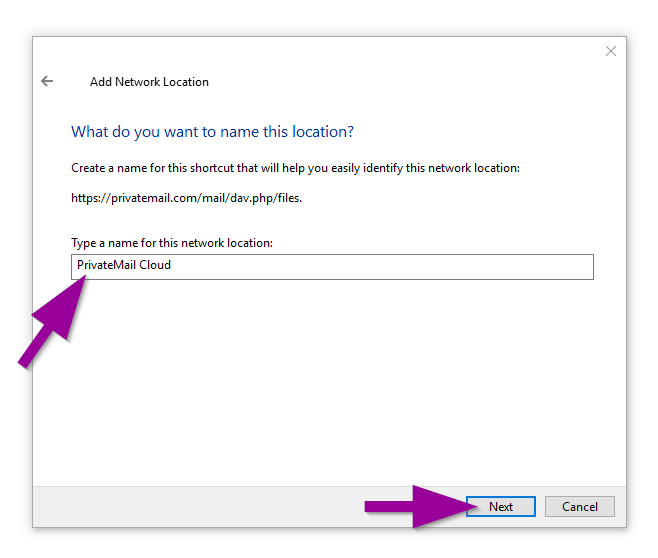Click the 'files.' ending of the URL line
Screen dimensions: 658x558
(289, 198)
